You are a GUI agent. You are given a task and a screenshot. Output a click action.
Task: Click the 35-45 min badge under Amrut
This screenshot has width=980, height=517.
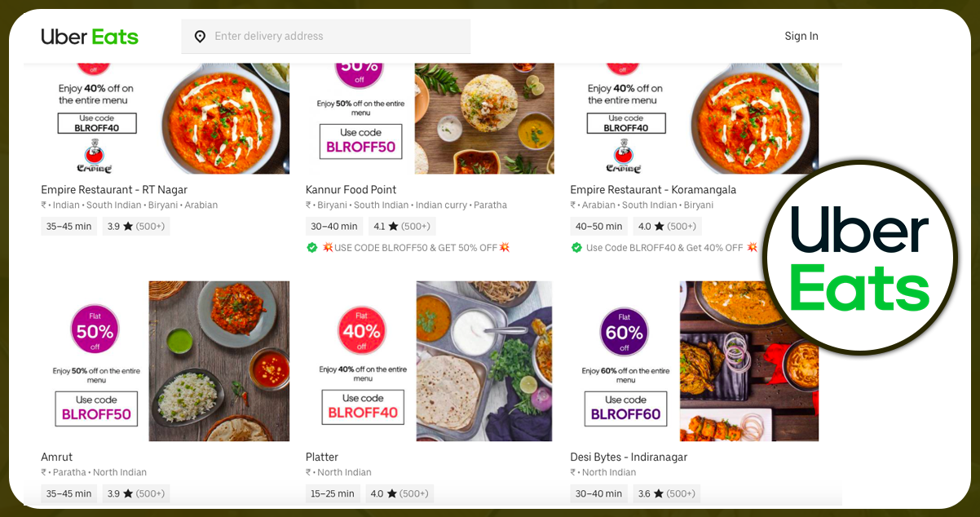coord(68,493)
